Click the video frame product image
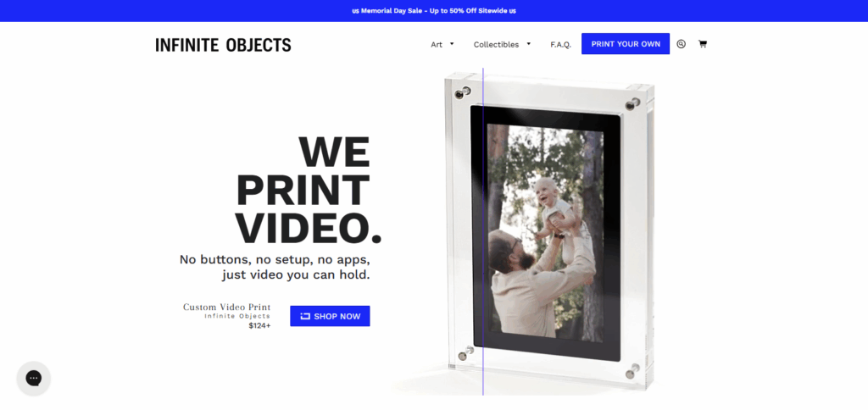This screenshot has width=868, height=410. pyautogui.click(x=551, y=230)
